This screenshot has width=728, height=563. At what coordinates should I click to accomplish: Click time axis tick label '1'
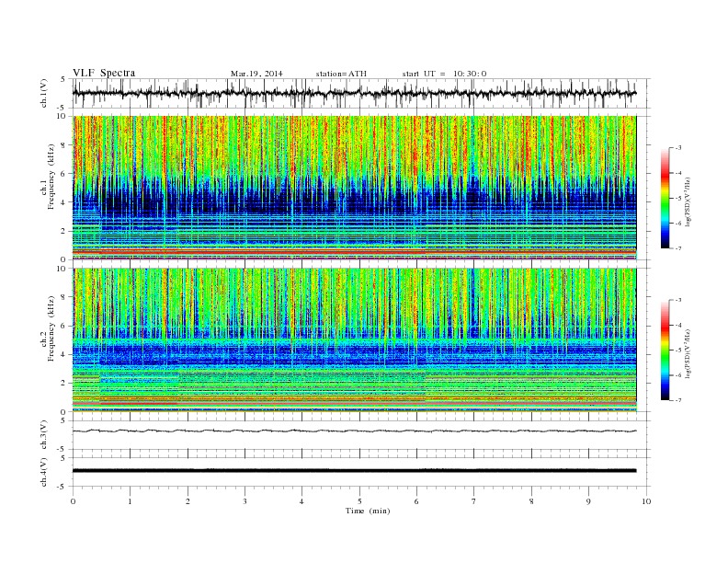(131, 501)
